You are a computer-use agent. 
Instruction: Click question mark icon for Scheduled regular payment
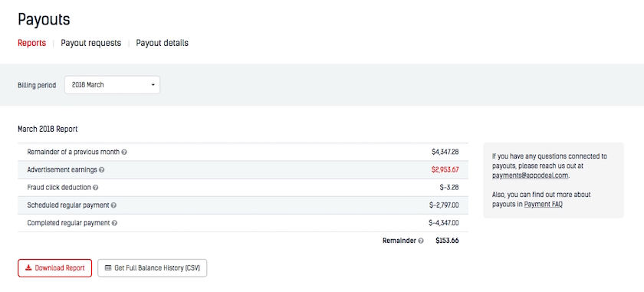[113, 205]
